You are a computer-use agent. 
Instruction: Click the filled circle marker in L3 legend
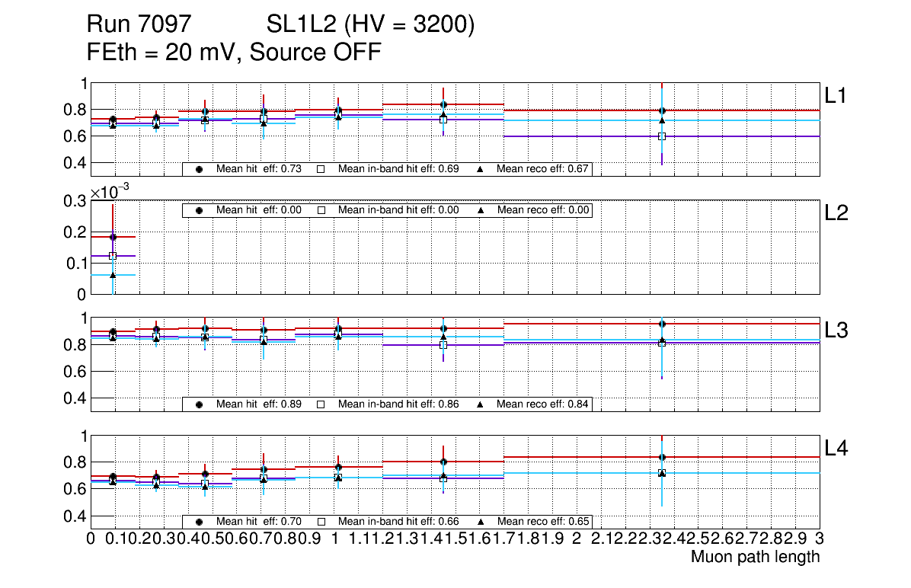[199, 404]
